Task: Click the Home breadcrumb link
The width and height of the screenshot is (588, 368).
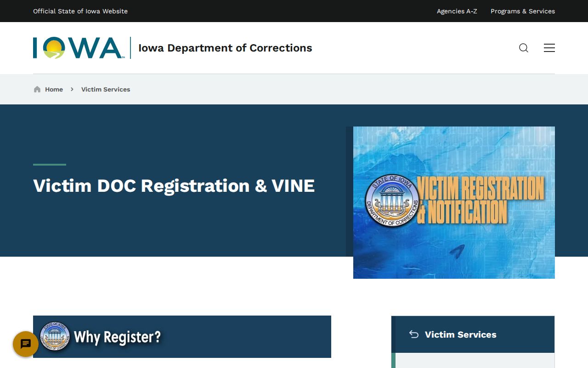Action: (54, 89)
